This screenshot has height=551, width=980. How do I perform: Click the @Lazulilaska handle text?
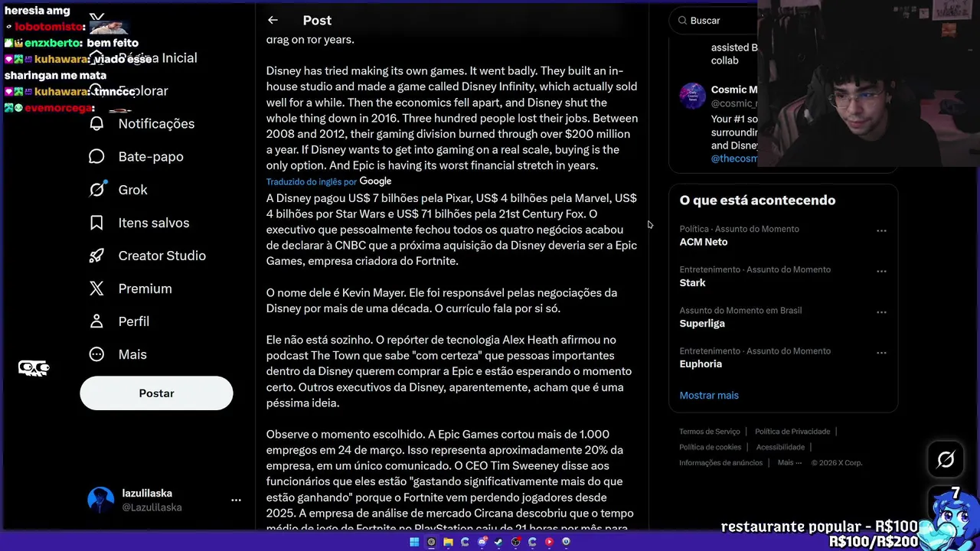click(152, 507)
